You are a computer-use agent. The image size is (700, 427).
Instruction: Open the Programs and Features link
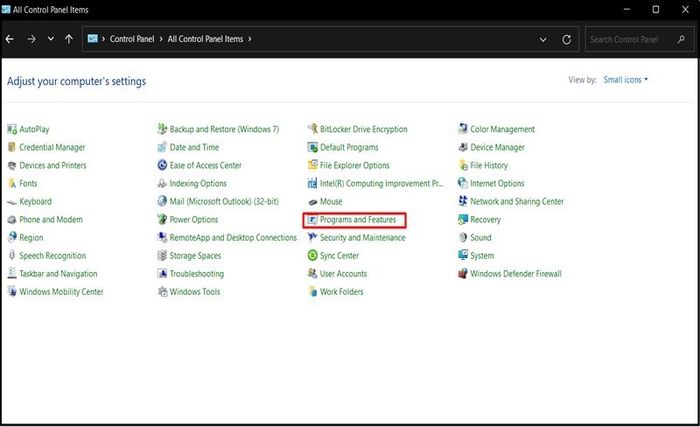tap(358, 220)
